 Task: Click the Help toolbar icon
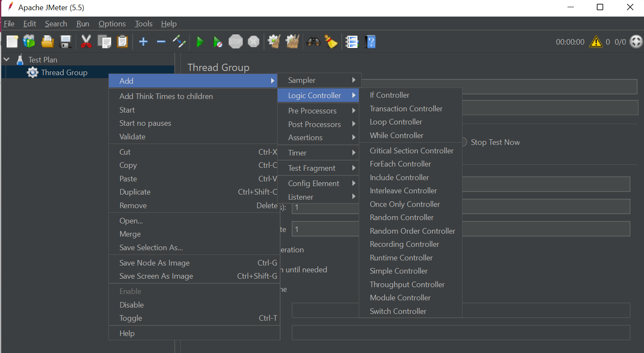point(370,41)
